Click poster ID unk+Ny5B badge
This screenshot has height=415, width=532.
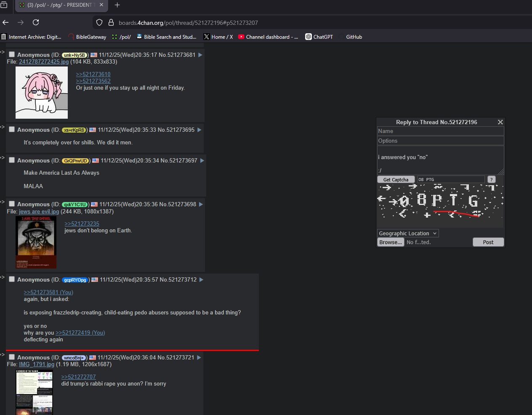tap(74, 55)
